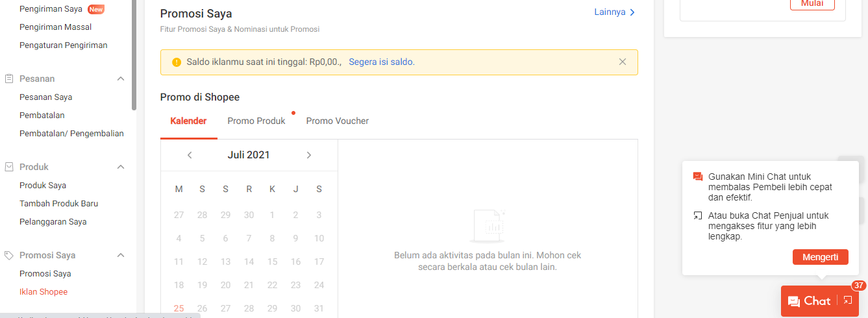Click the New badge beside Pengiriman Saya
This screenshot has height=318, width=868.
click(x=96, y=9)
